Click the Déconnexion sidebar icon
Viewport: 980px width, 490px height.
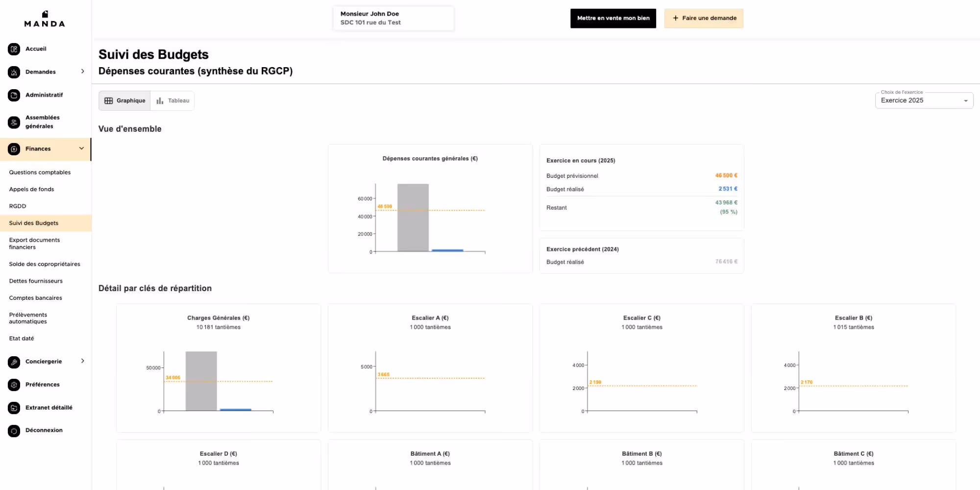coord(14,431)
